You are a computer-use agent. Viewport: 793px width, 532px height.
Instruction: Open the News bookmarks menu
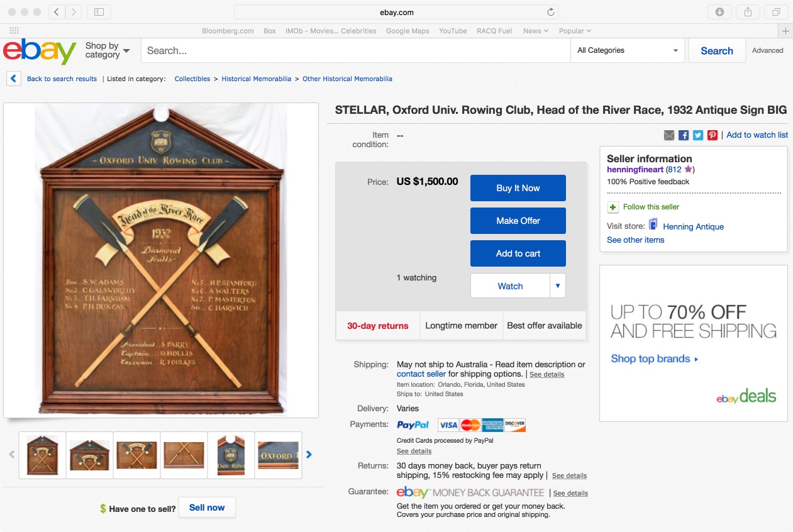pyautogui.click(x=536, y=31)
